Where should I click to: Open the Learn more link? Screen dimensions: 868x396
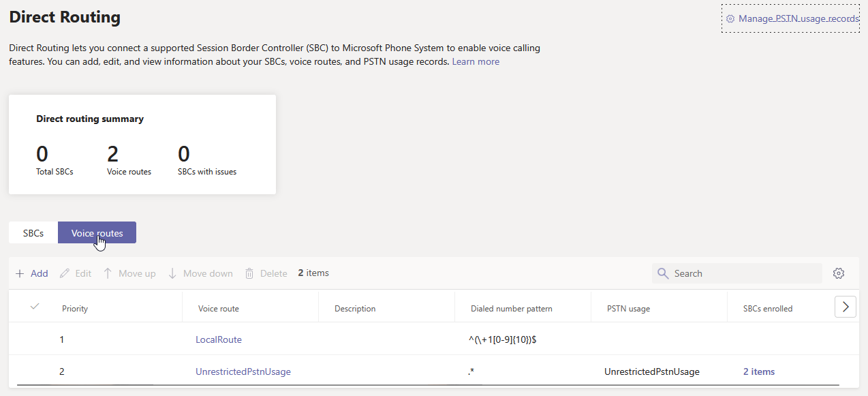coord(475,61)
